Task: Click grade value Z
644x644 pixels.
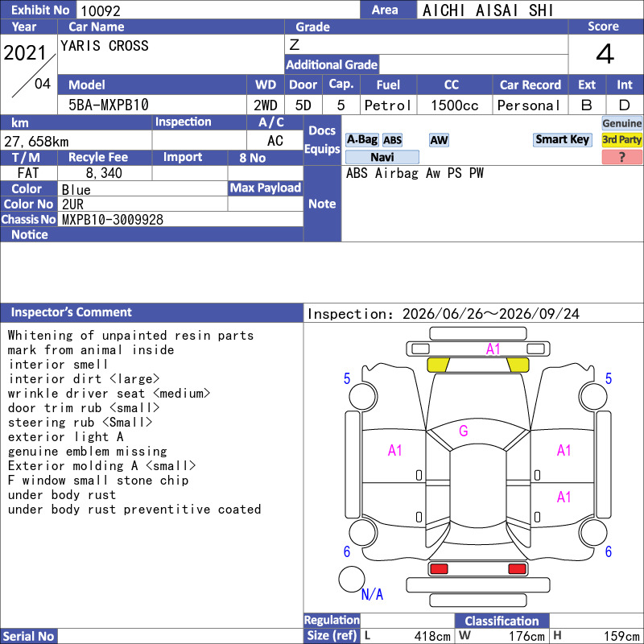Action: [294, 44]
